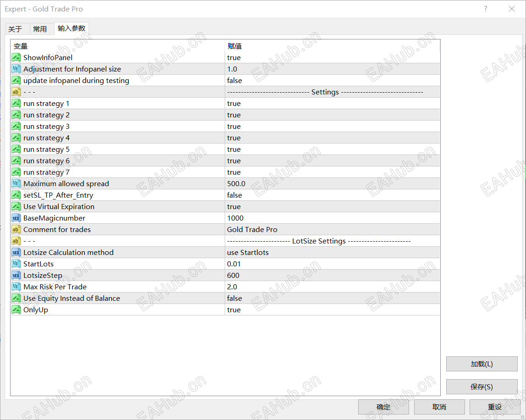
Task: Click the icon beside run strategy 5
Action: click(16, 149)
